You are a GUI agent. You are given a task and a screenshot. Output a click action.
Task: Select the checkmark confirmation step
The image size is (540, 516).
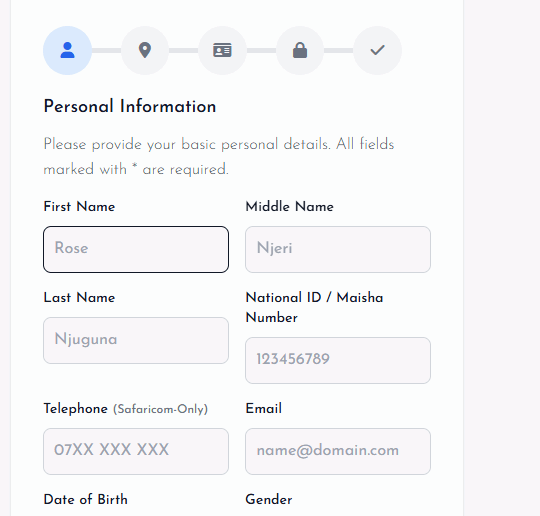coord(377,50)
